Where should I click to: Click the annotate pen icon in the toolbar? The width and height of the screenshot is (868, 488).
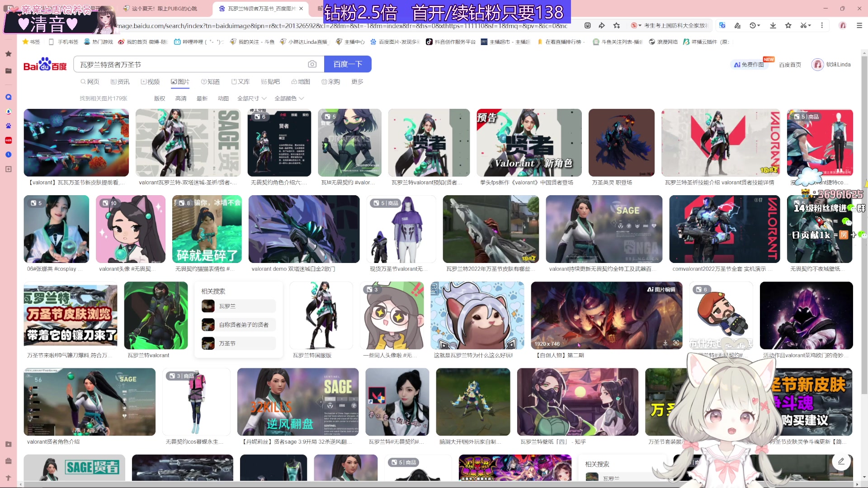click(738, 25)
